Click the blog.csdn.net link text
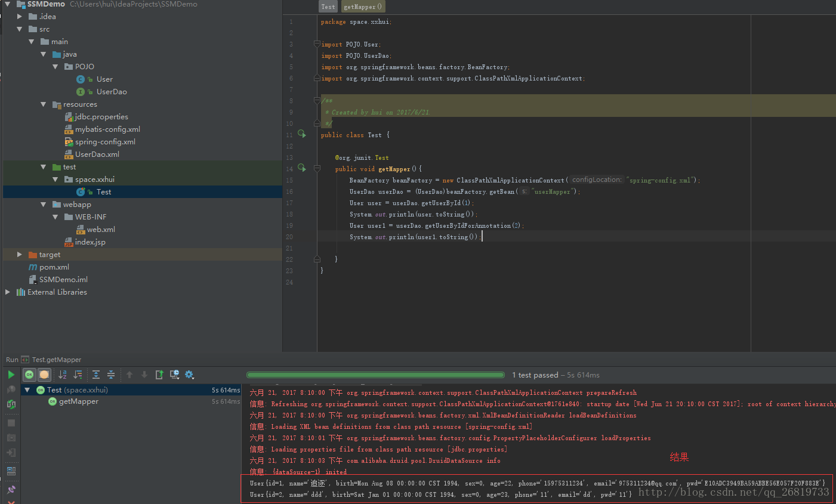The image size is (836, 504). [734, 492]
